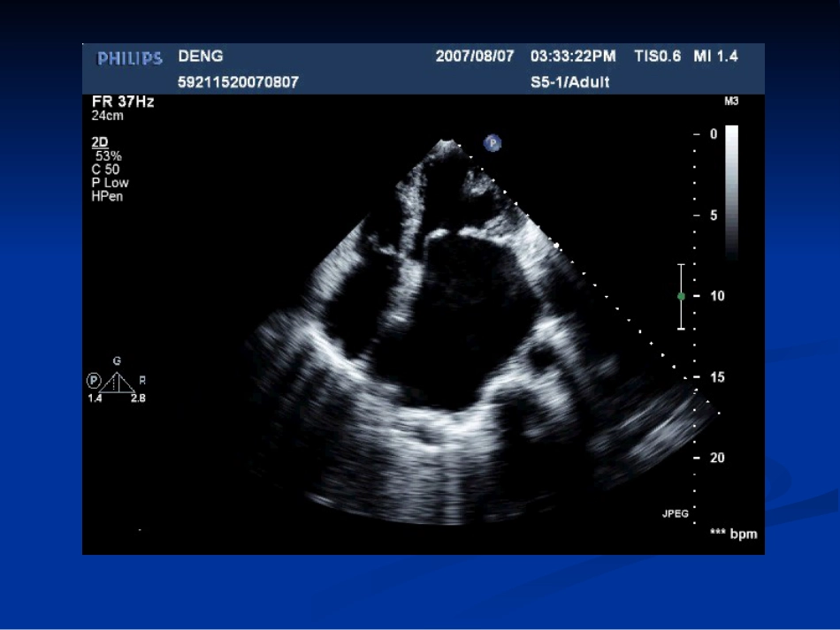The width and height of the screenshot is (840, 630).
Task: Click the P Low persistence setting
Action: click(110, 183)
